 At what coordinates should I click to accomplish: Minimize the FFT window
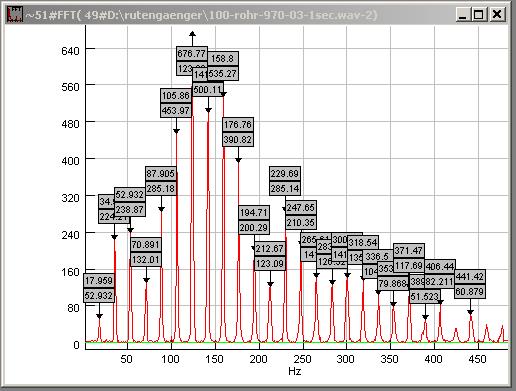coord(463,15)
